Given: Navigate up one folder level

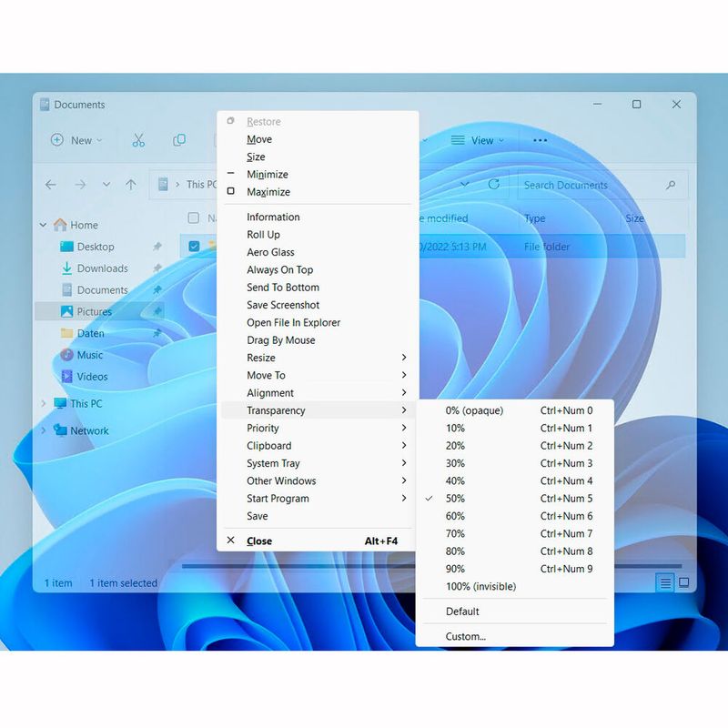Looking at the screenshot, I should [131, 185].
